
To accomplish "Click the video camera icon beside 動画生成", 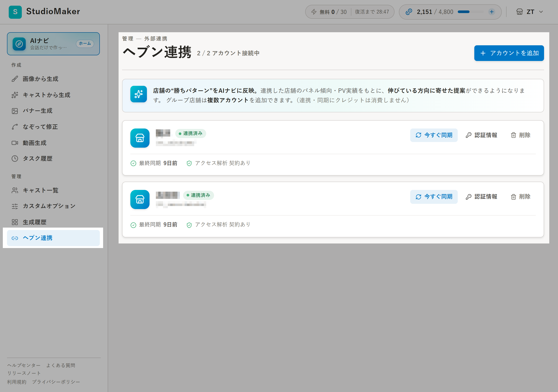I will point(15,143).
